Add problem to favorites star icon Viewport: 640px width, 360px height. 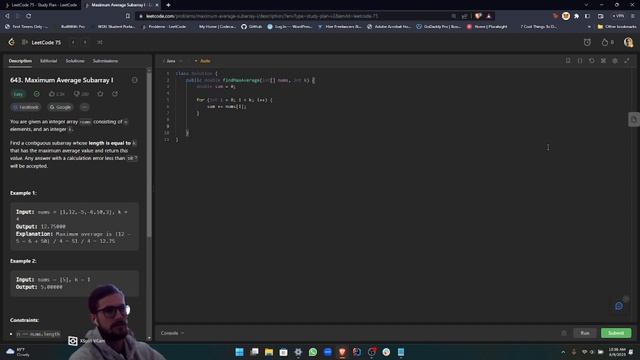[x=100, y=94]
